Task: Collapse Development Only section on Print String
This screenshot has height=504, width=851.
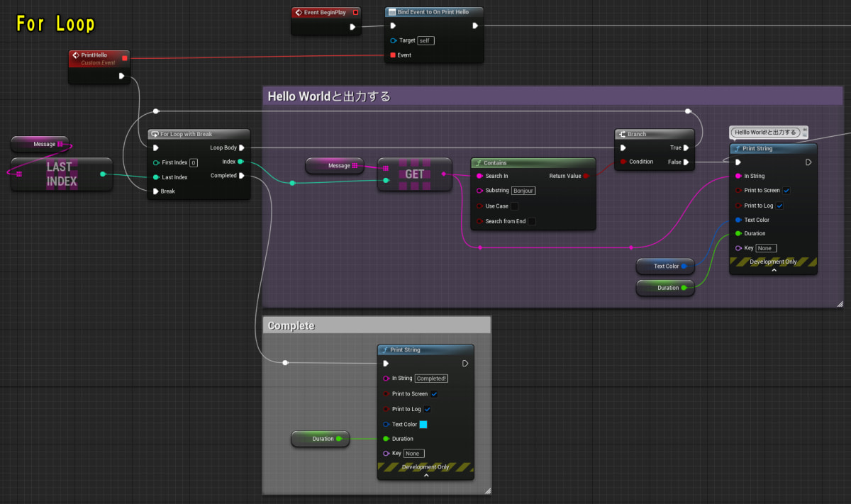Action: [774, 269]
